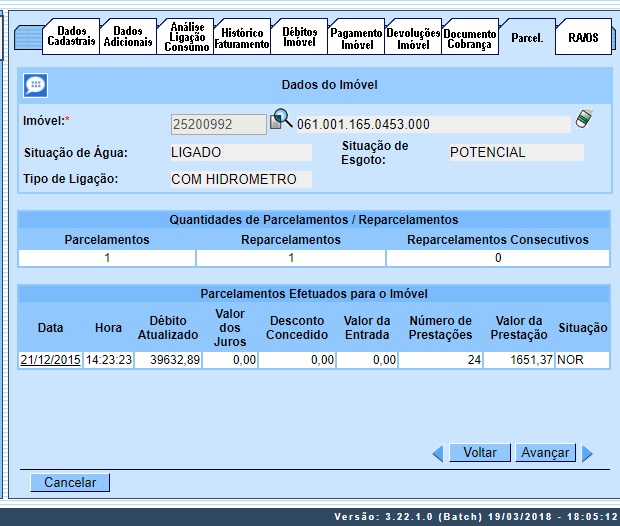This screenshot has width=620, height=526.
Task: Click the Cancelar button
Action: [70, 482]
